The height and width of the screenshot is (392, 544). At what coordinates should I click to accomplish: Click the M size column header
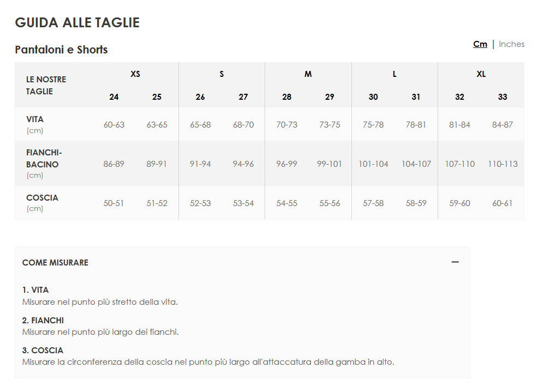(x=308, y=74)
